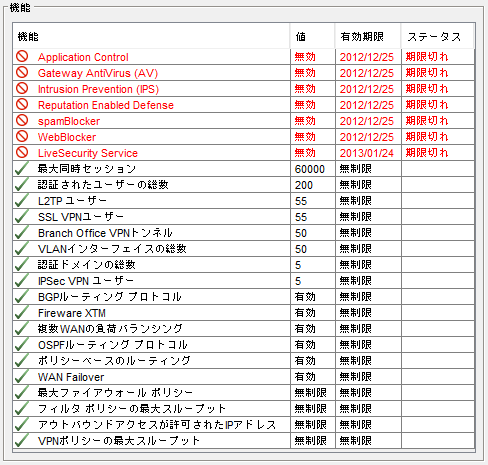Click the 55 value for SSL VPNユーザー
This screenshot has height=465, width=488.
301,217
